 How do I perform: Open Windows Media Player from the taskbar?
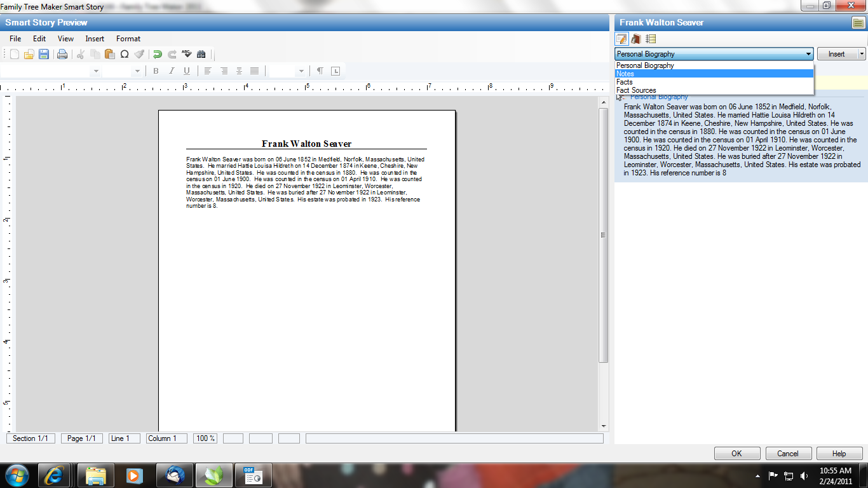(x=135, y=475)
